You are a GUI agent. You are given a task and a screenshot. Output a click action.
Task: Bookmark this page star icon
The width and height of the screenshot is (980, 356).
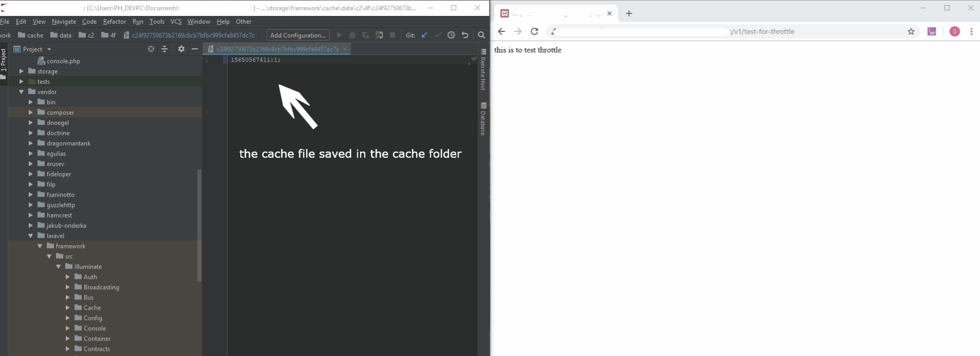[x=911, y=31]
